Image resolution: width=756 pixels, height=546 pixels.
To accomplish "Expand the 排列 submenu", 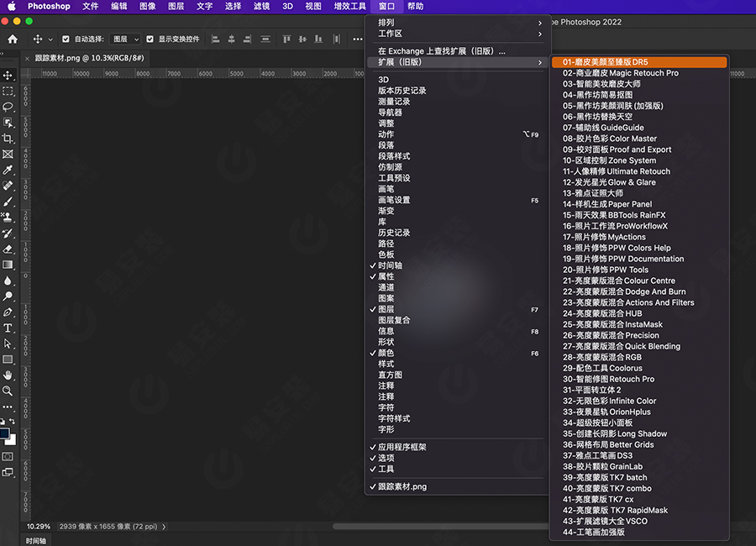I will tap(457, 23).
